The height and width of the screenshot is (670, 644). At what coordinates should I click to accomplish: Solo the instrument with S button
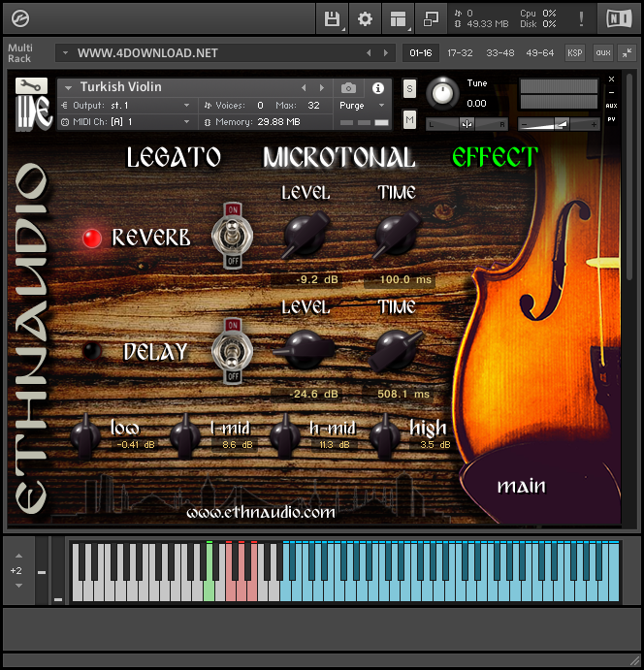pyautogui.click(x=409, y=89)
